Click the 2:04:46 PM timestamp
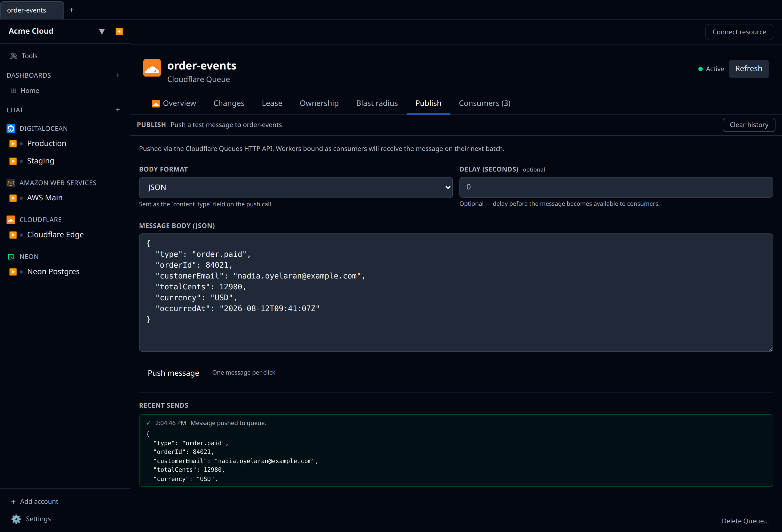 pos(171,423)
